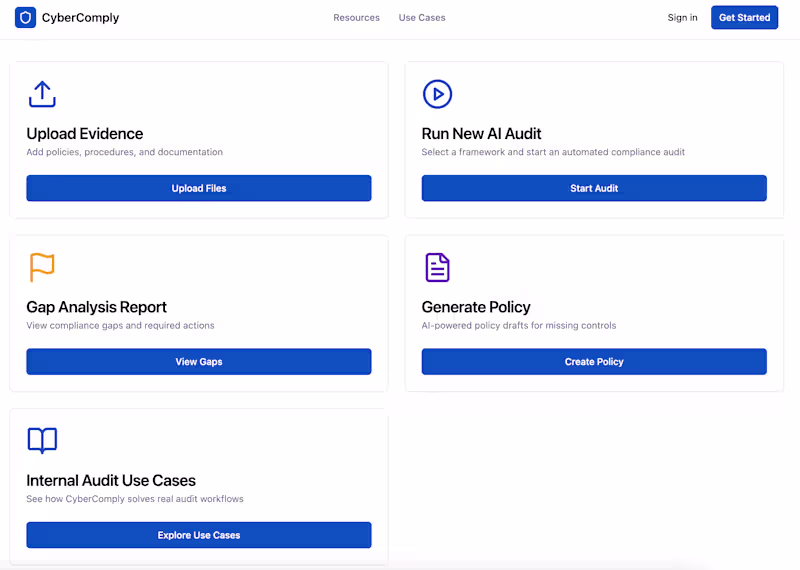Start a new audit with Start Audit
The width and height of the screenshot is (800, 570).
594,188
